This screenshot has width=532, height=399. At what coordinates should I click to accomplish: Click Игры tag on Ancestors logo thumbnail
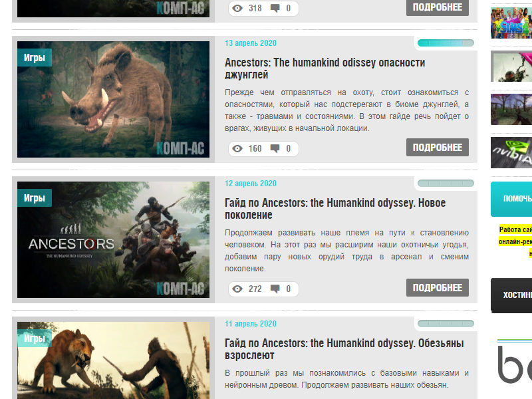[x=35, y=198]
